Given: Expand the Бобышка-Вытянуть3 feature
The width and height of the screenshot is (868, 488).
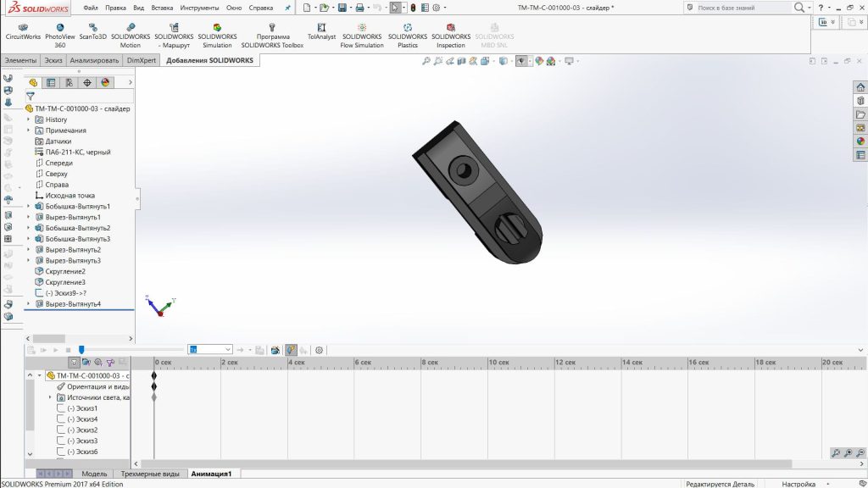Looking at the screenshot, I should click(29, 238).
